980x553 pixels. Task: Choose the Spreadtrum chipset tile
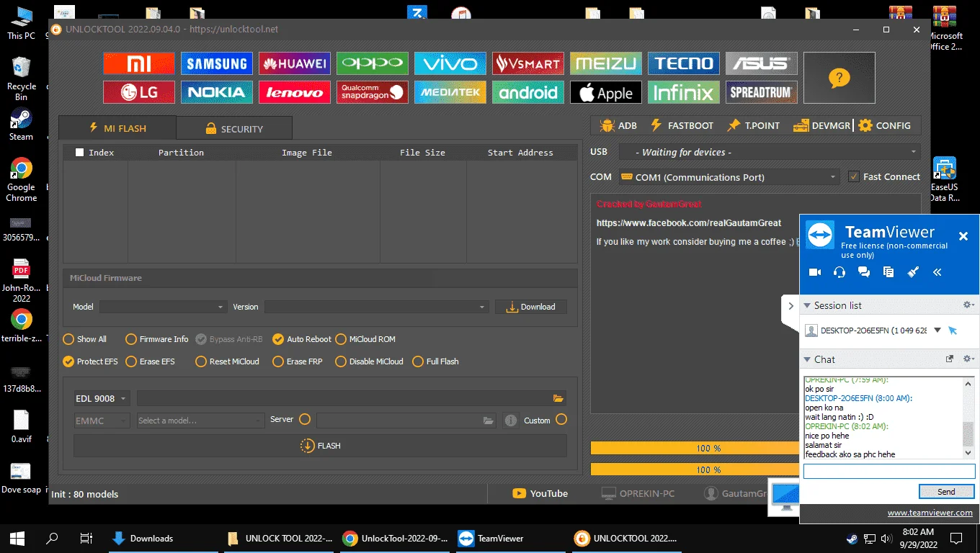(x=761, y=92)
